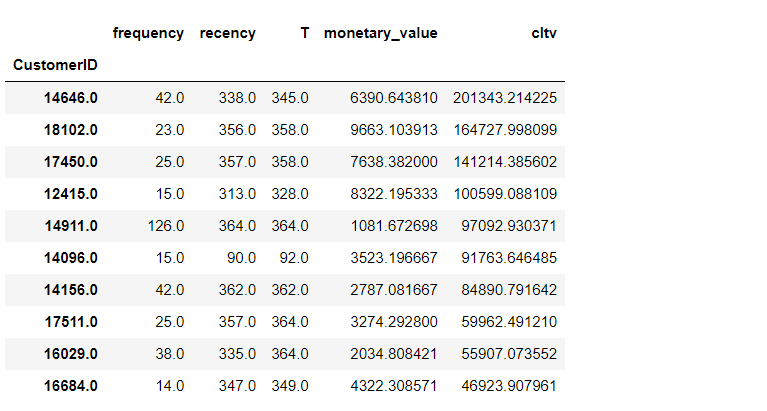Select the monetary_value column header
The width and height of the screenshot is (767, 411).
coord(380,33)
